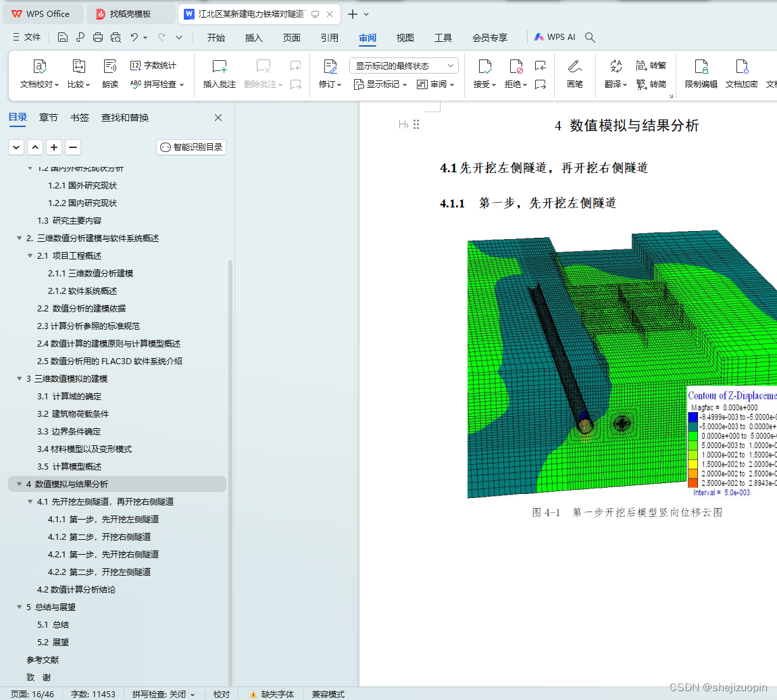Collapse the 4 数值模拟与结果分析 outline node
This screenshot has width=777, height=700.
click(x=18, y=484)
